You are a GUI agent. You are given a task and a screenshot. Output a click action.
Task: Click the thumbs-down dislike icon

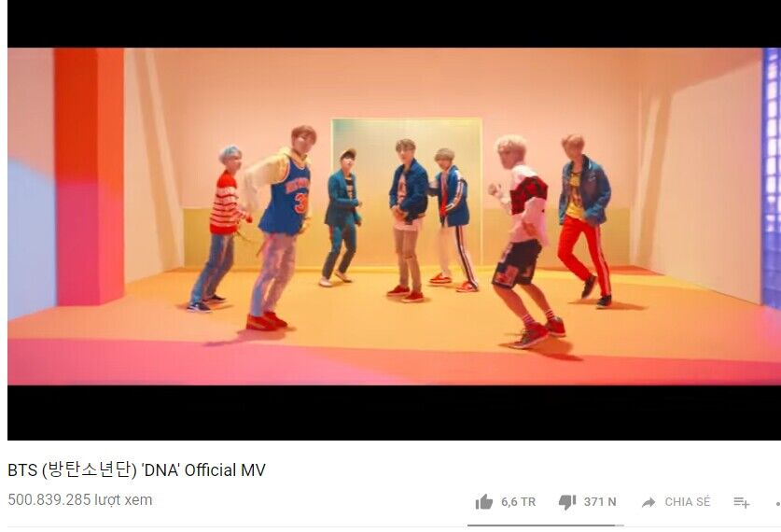tap(567, 501)
